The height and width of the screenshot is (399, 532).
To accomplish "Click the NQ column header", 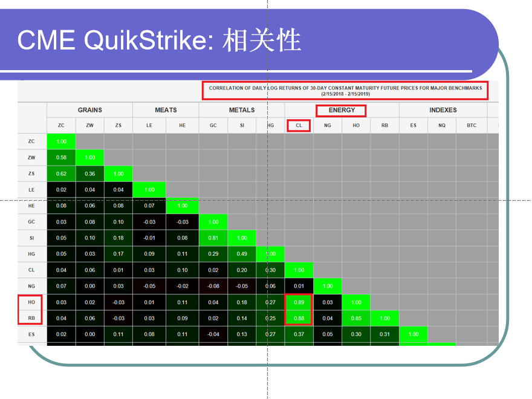I will [x=442, y=125].
